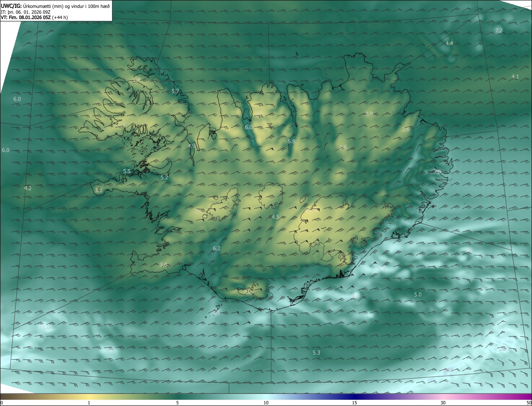The image size is (532, 406).
Task: Select the 4.2 label off west coast
Action: (27, 188)
